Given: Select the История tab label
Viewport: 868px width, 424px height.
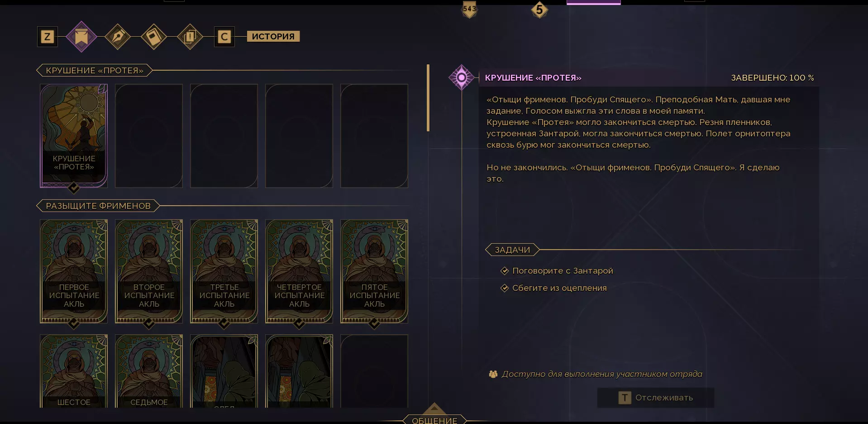Looking at the screenshot, I should click(273, 36).
